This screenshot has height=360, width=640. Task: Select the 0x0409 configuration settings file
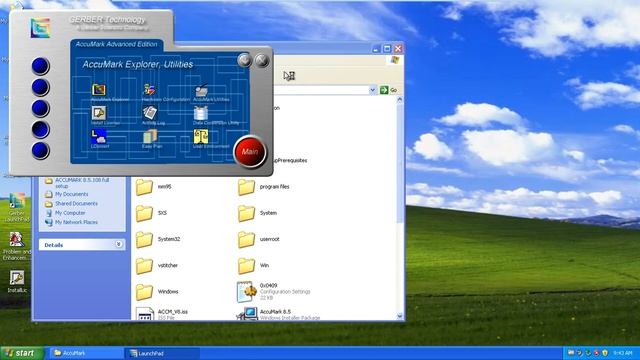pos(247,291)
